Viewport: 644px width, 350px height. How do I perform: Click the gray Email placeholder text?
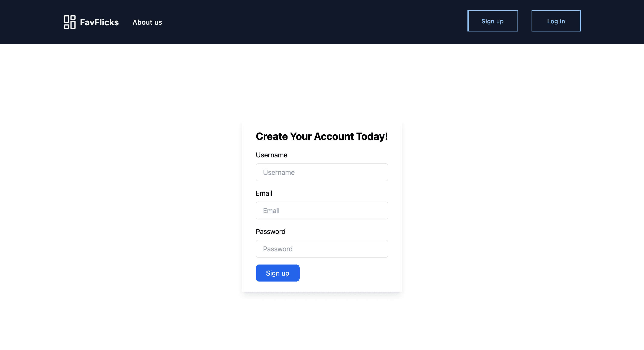point(271,211)
